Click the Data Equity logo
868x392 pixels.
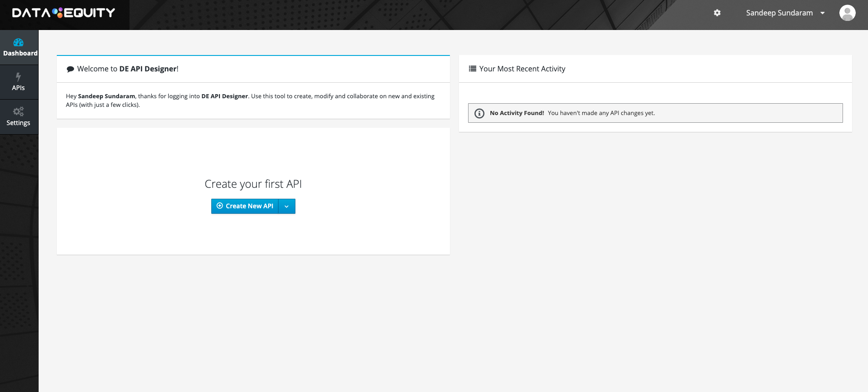64,13
